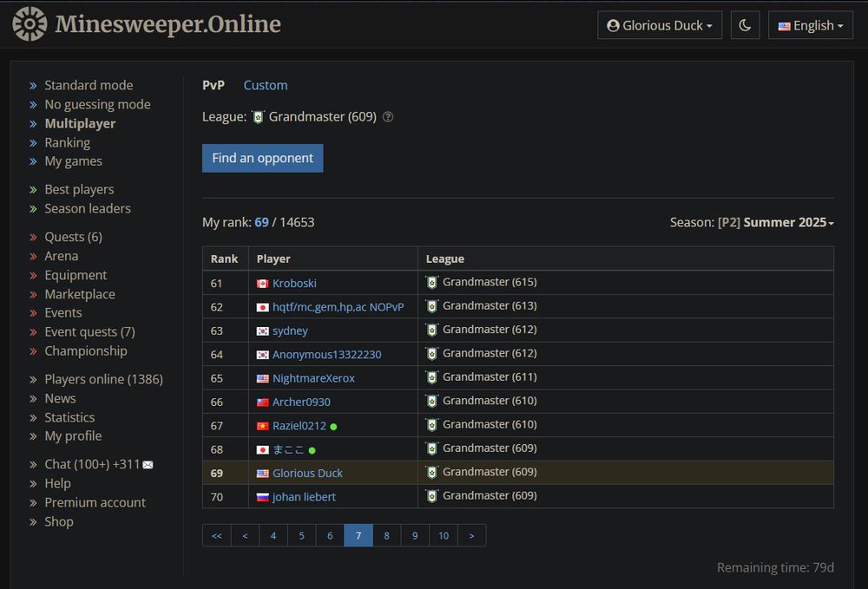868x589 pixels.
Task: Open Archer0930 player profile
Action: coord(301,402)
